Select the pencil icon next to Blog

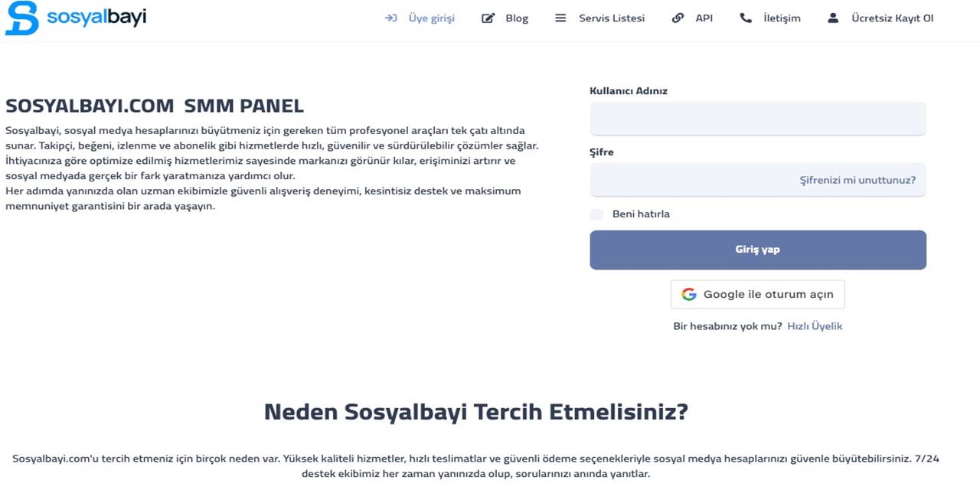tap(488, 18)
